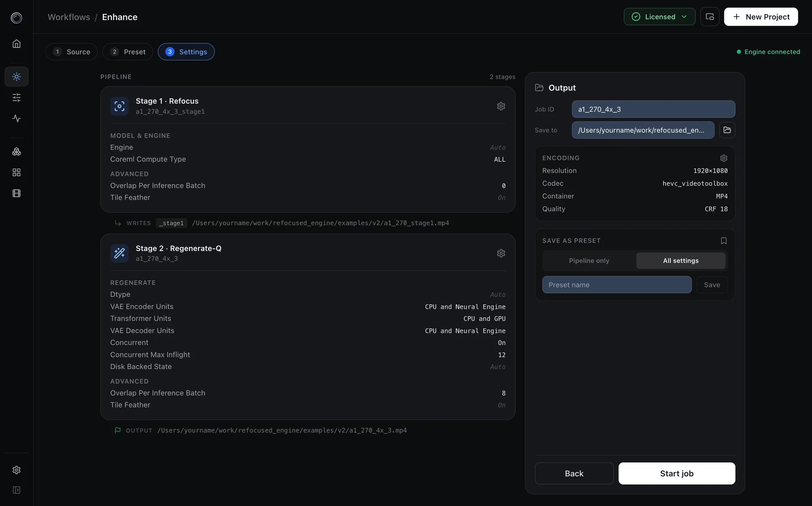
Task: Toggle the sidebar collapse panel icon
Action: (x=16, y=490)
